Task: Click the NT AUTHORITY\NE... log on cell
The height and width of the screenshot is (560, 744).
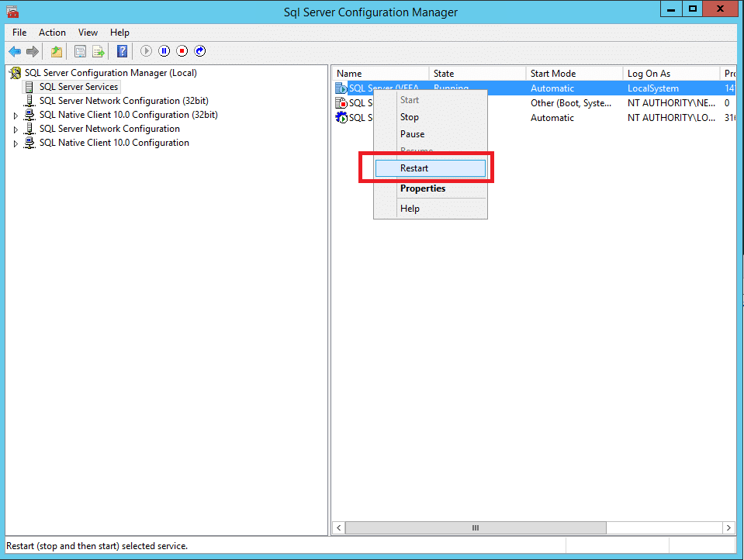Action: coord(671,103)
